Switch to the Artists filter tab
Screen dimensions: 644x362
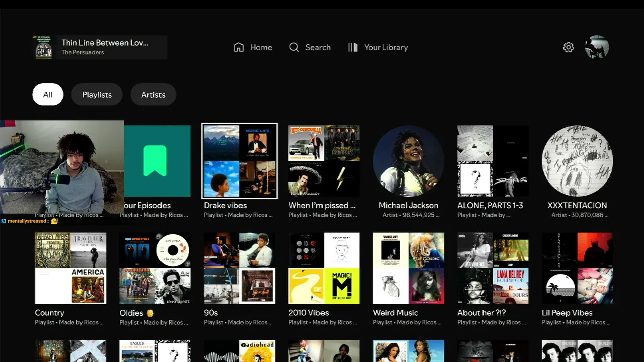(153, 95)
